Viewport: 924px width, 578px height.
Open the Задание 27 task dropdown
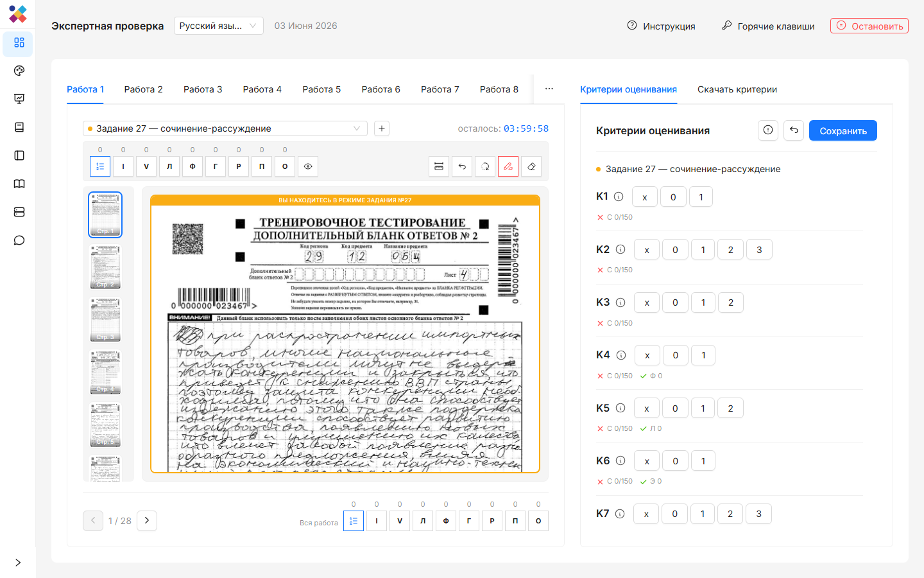click(x=225, y=128)
